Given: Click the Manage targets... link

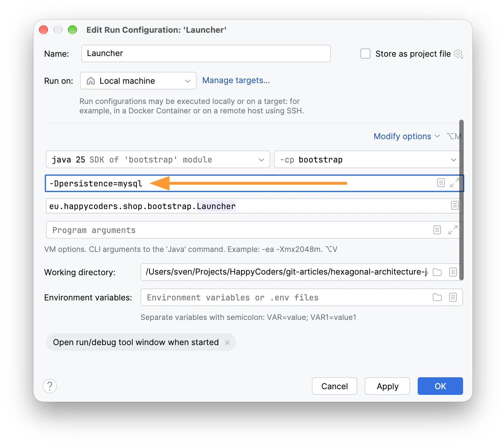Looking at the screenshot, I should pyautogui.click(x=236, y=80).
